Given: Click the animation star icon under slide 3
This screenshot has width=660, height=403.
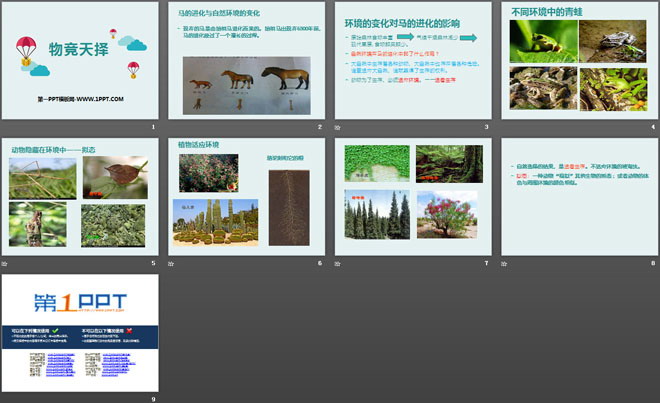Looking at the screenshot, I should 338,127.
